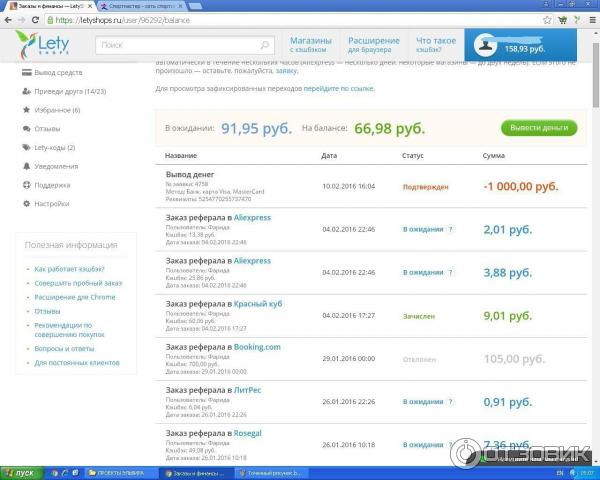Click the Отзывы chat bubble icon

coord(26,129)
